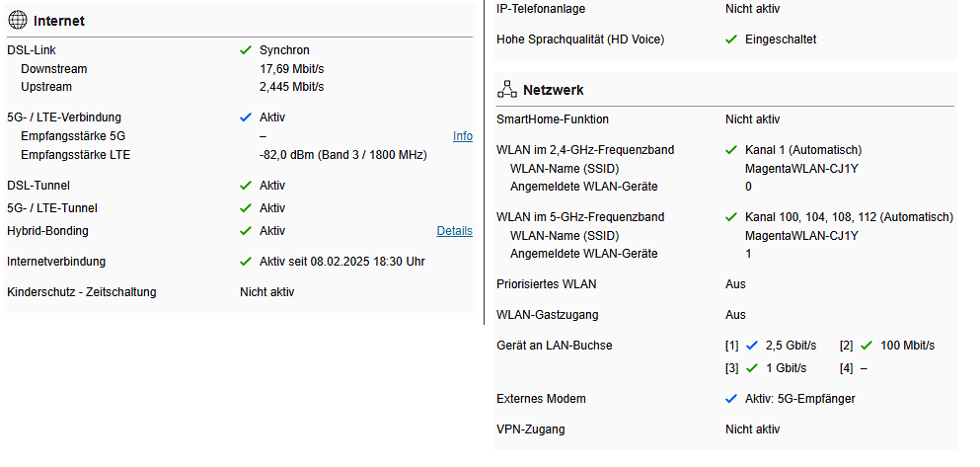The height and width of the screenshot is (467, 980).
Task: Click the checkmark next to Eingeschaltet
Action: coord(731,39)
